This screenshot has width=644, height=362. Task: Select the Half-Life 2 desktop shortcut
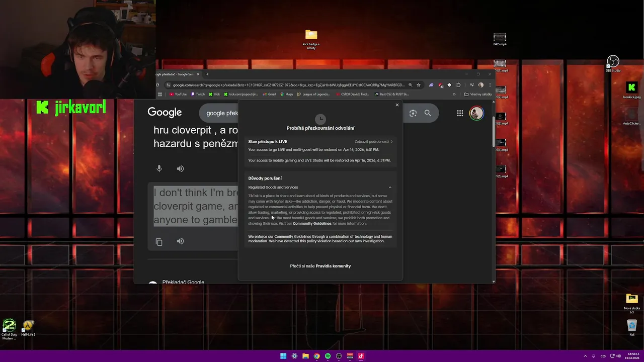click(x=28, y=328)
